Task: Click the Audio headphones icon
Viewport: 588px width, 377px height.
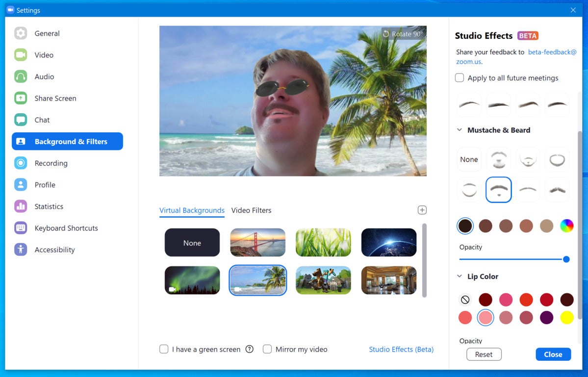Action: (21, 77)
